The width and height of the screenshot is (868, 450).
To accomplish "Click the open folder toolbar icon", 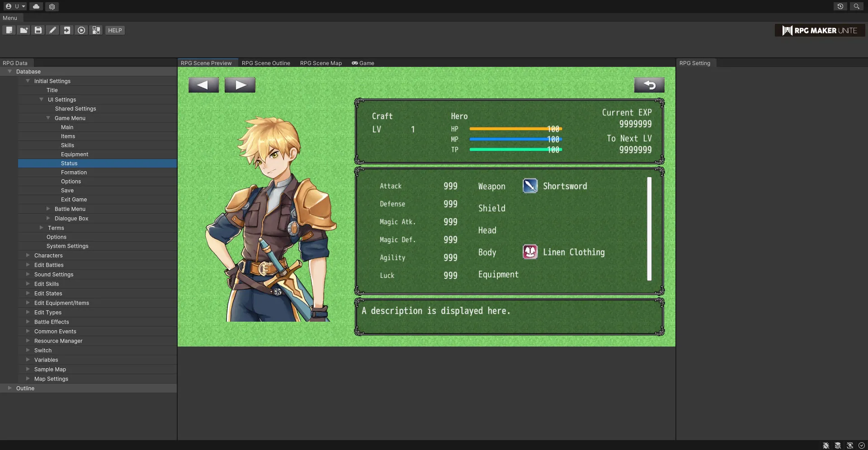I will (24, 30).
